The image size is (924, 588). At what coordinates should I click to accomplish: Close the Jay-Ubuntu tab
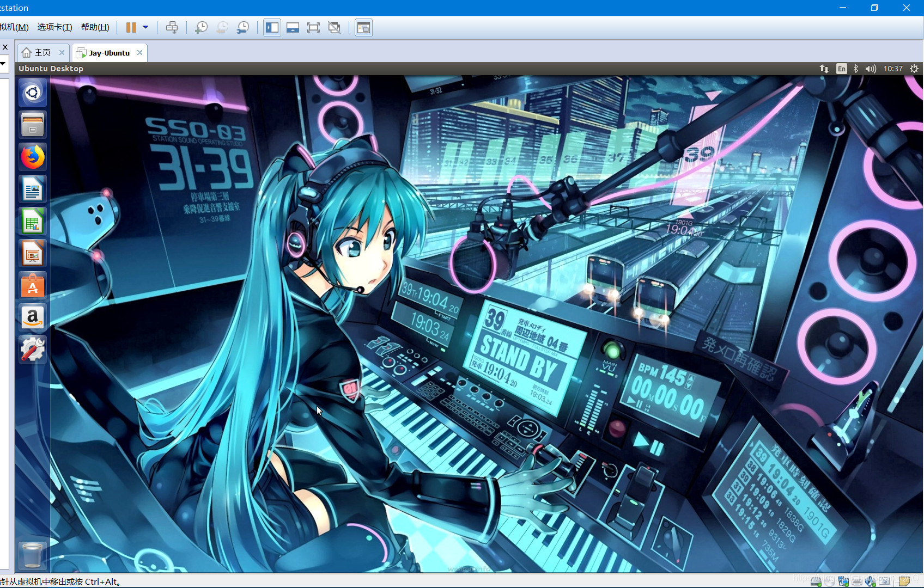[139, 52]
